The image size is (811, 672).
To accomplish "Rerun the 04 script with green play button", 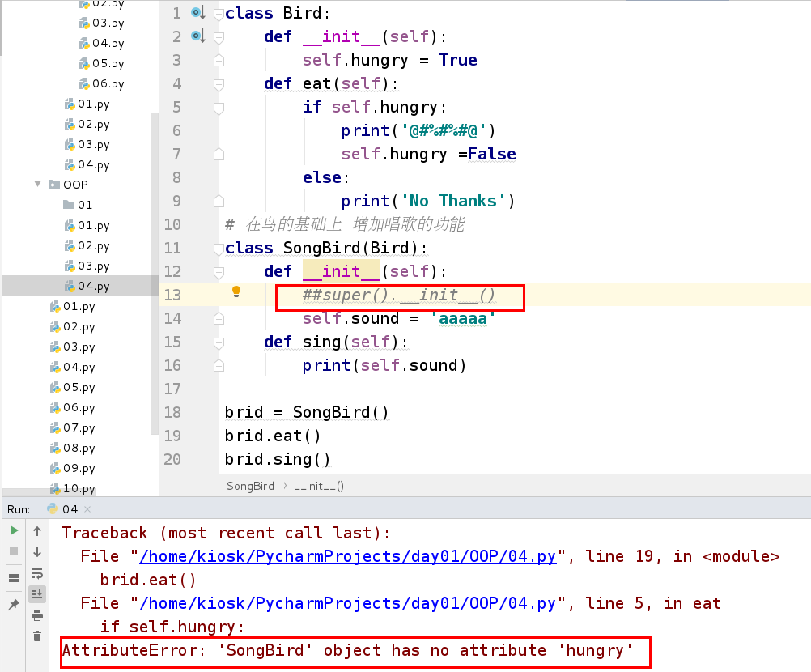I will pyautogui.click(x=14, y=530).
